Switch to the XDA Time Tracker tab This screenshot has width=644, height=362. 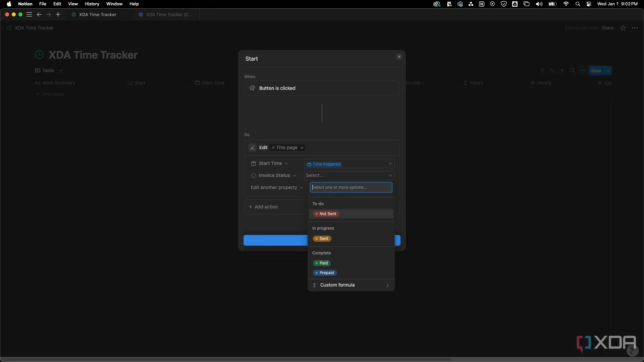(98, 14)
